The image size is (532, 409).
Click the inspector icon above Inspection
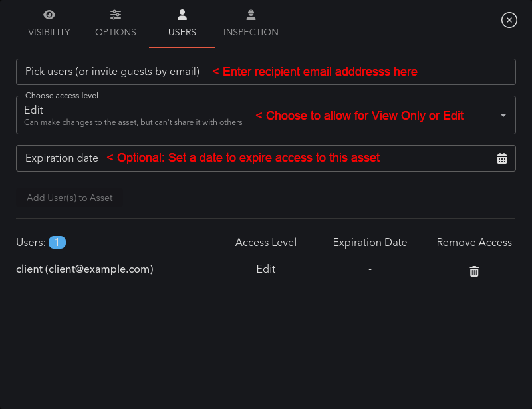[251, 14]
